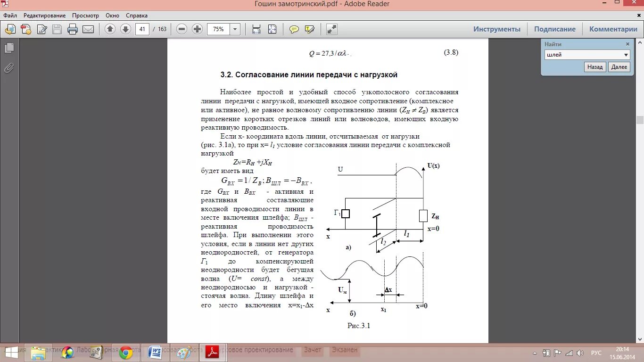Zoom out with the minus button
Viewport: 644px width, 362px height.
click(x=182, y=29)
